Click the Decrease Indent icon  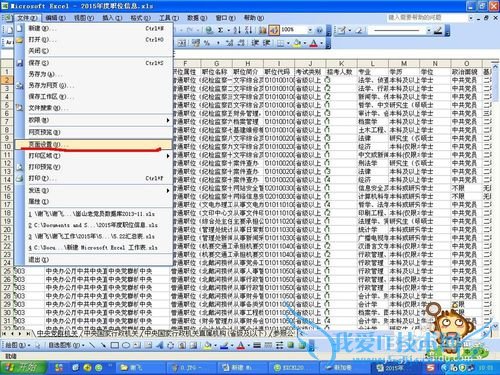coord(255,43)
